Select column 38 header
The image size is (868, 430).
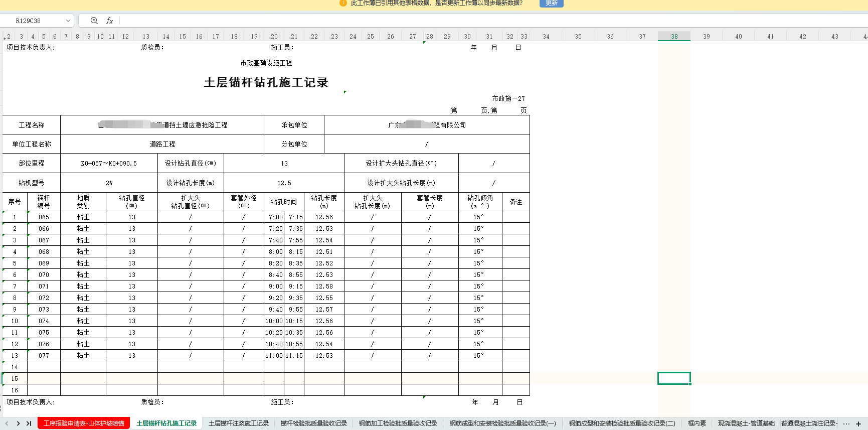pyautogui.click(x=674, y=36)
